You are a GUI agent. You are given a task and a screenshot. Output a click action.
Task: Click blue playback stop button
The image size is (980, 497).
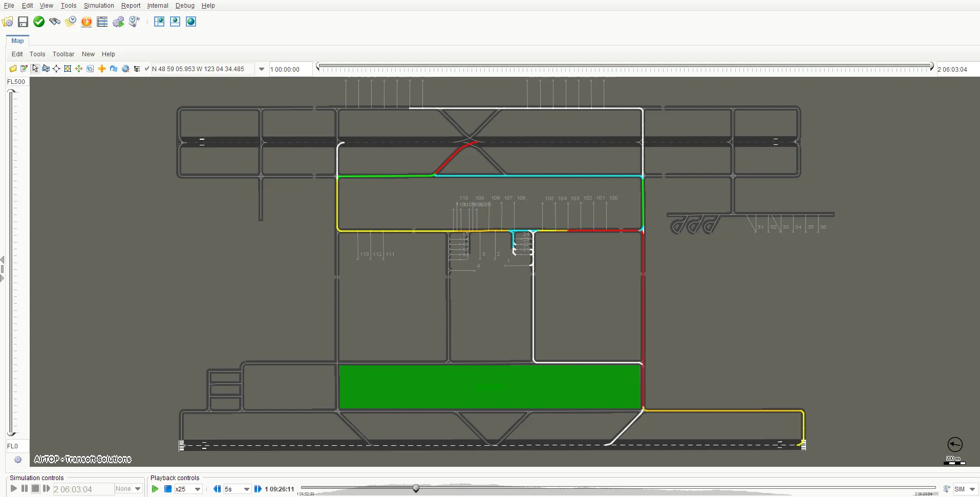167,489
